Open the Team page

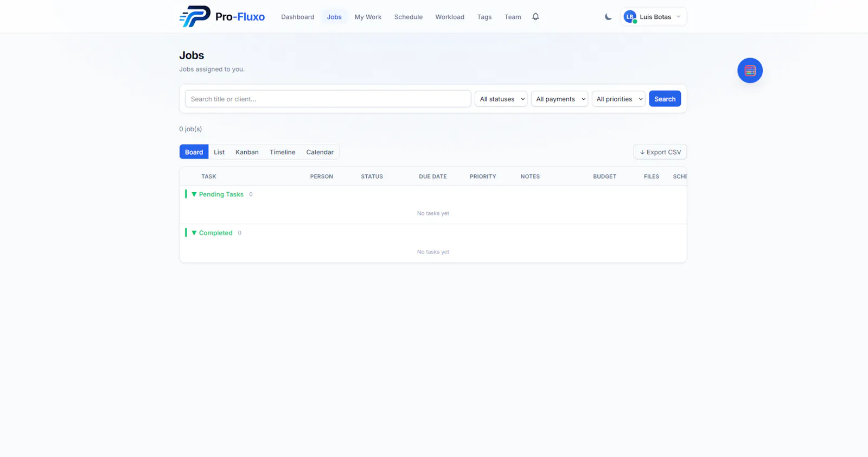point(513,17)
